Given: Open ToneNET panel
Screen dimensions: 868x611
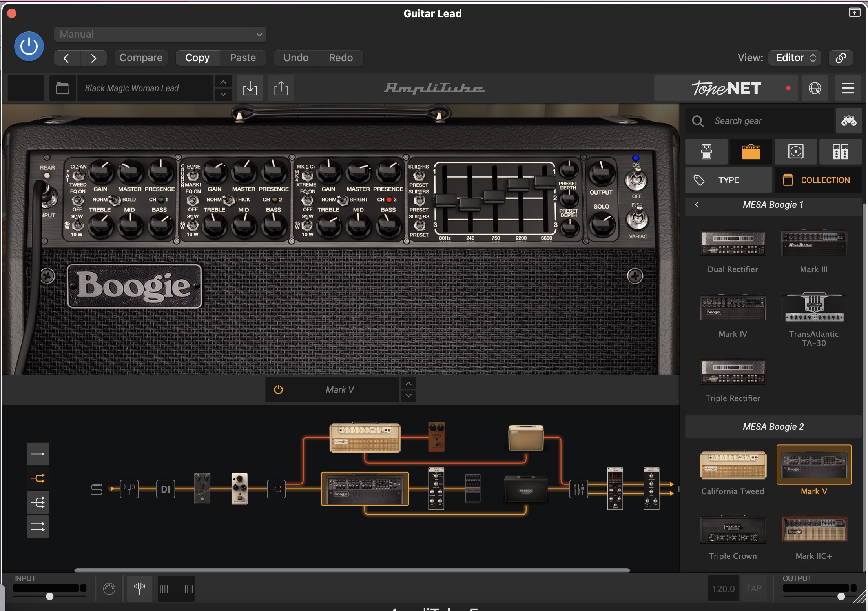Looking at the screenshot, I should click(x=726, y=88).
